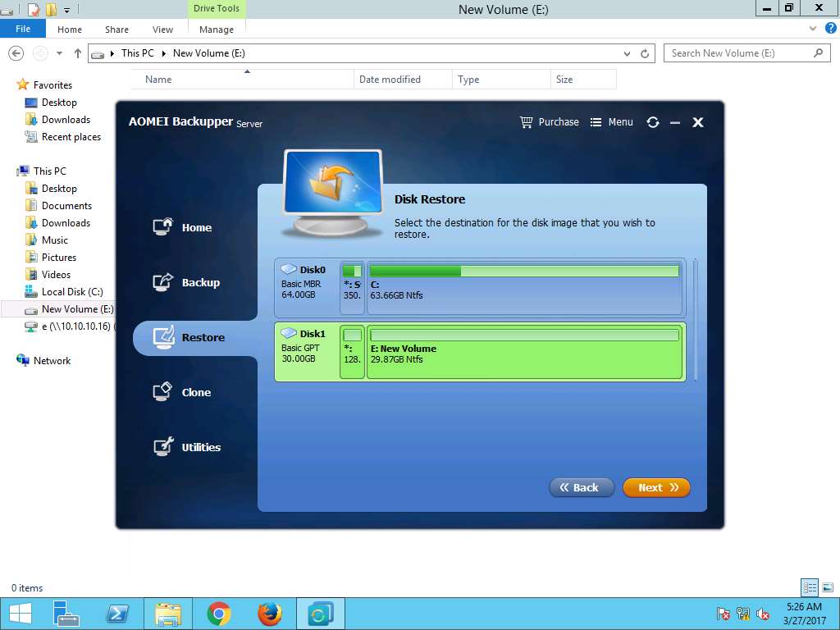Click the E: New Volume partition

[x=524, y=351]
